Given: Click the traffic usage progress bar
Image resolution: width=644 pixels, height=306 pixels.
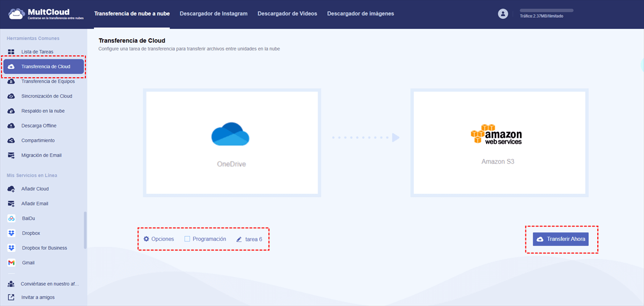Looking at the screenshot, I should tap(546, 10).
